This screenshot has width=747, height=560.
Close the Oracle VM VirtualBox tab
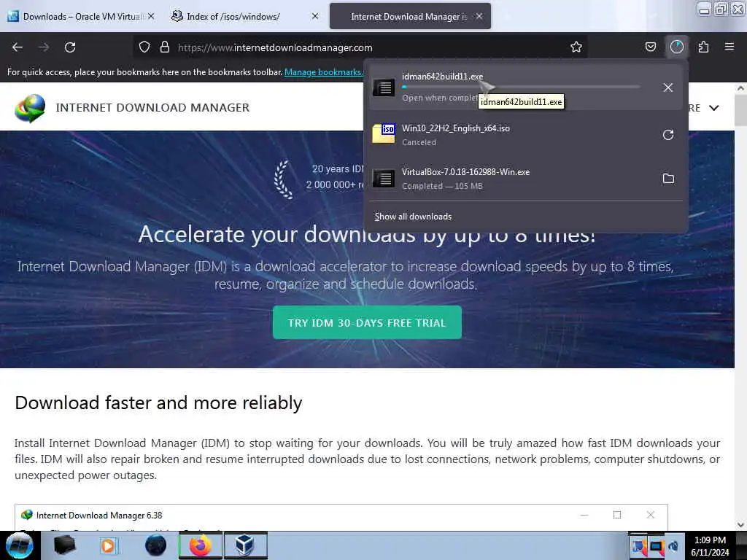(151, 16)
